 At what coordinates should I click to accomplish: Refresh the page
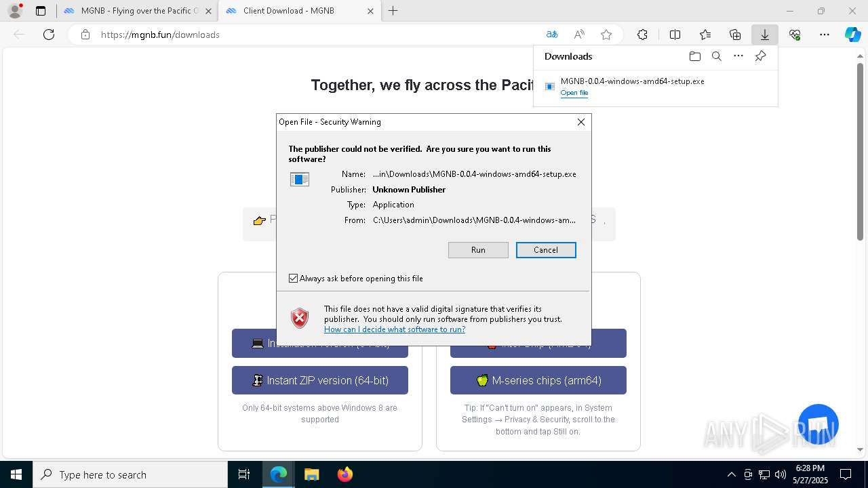click(49, 35)
